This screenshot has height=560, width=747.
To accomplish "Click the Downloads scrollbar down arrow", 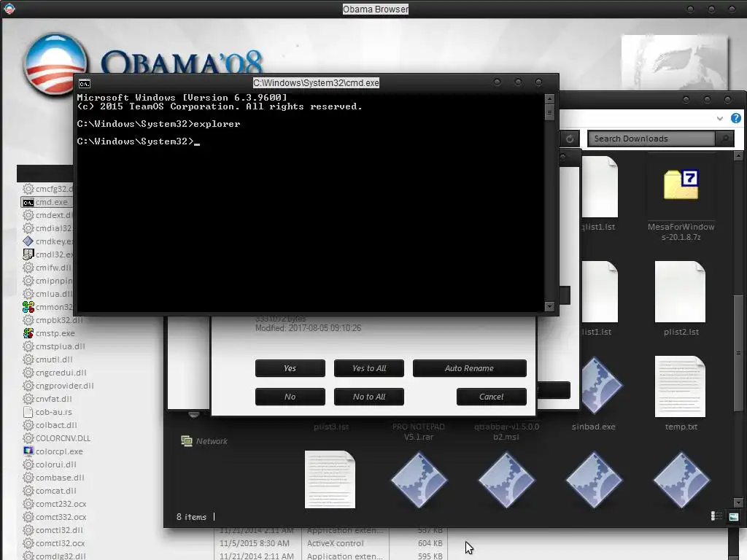I will point(738,502).
